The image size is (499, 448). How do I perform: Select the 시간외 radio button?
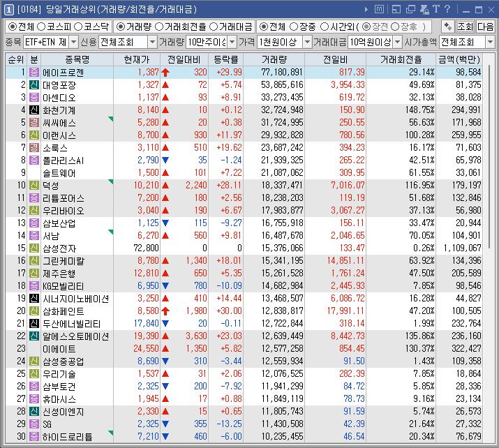point(325,27)
